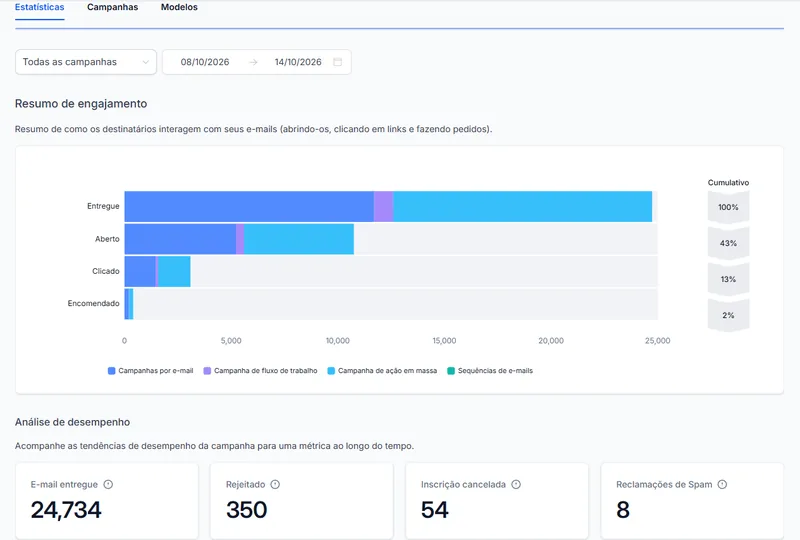
Task: Open the calendar icon in date range
Action: [x=337, y=62]
